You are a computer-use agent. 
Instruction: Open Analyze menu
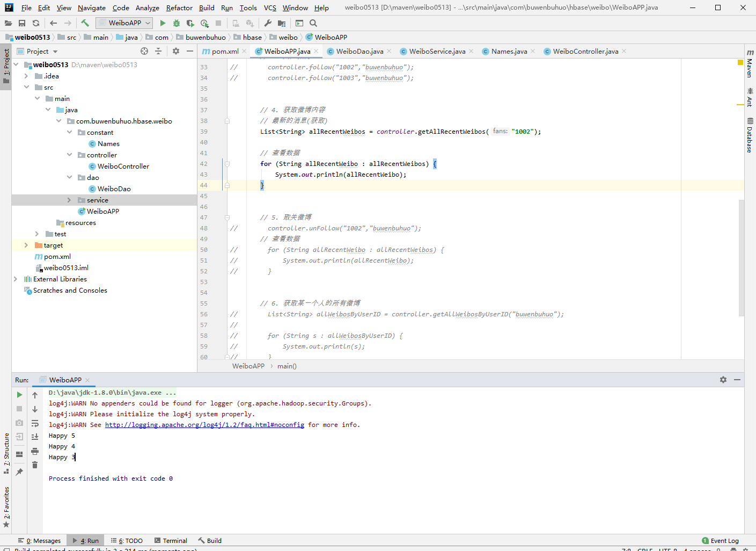[x=148, y=8]
